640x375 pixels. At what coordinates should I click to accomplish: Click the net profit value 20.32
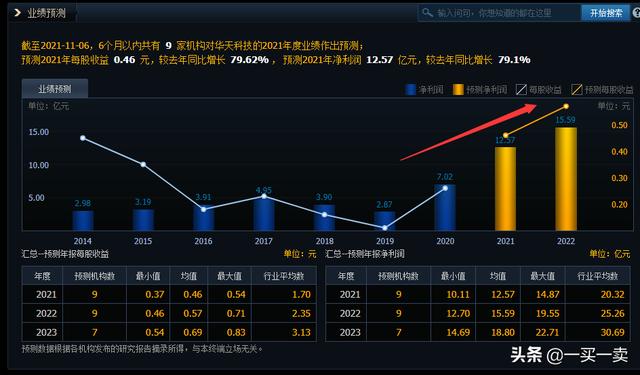click(613, 295)
